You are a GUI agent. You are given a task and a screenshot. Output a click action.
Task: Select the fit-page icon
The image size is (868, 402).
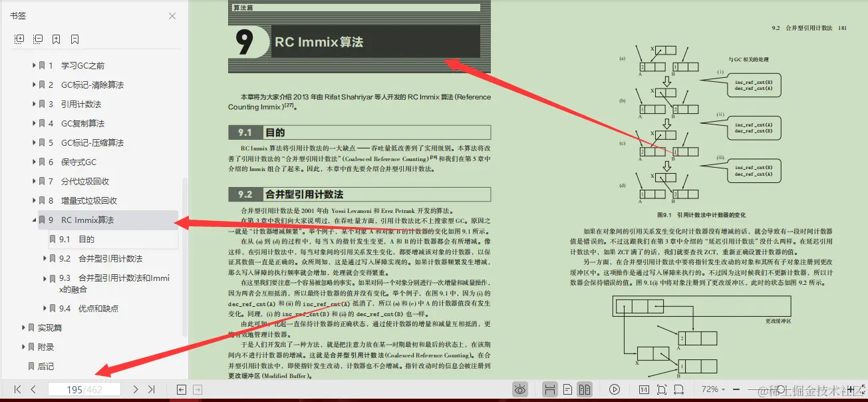pyautogui.click(x=662, y=389)
